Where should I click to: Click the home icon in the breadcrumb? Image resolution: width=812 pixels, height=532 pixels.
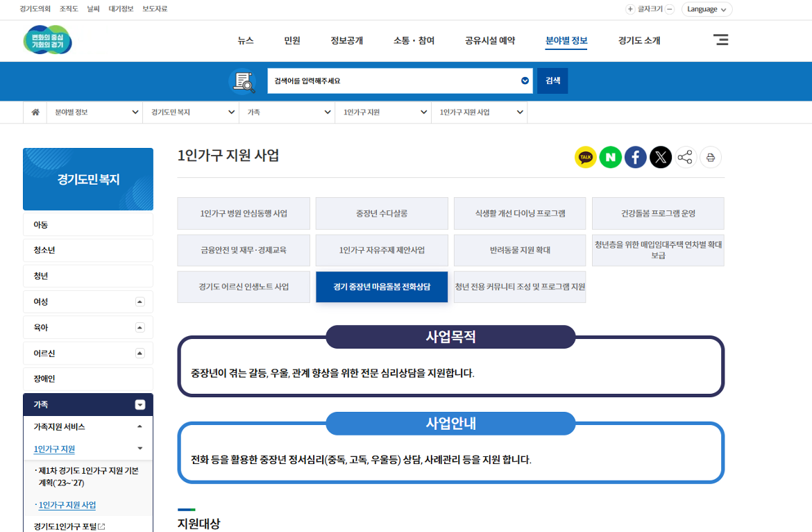pos(35,112)
